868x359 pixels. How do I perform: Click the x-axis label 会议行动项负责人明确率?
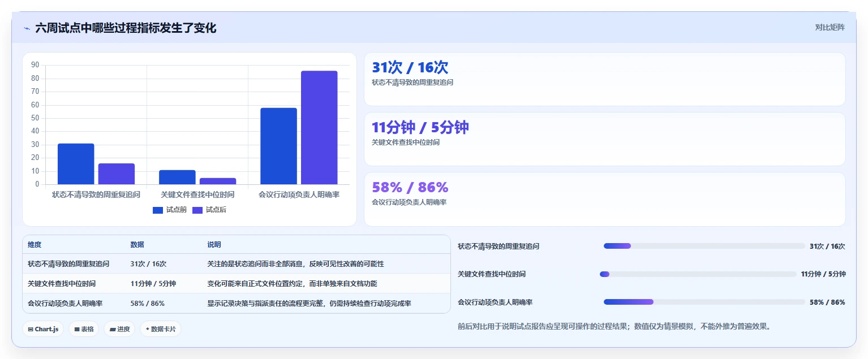299,194
